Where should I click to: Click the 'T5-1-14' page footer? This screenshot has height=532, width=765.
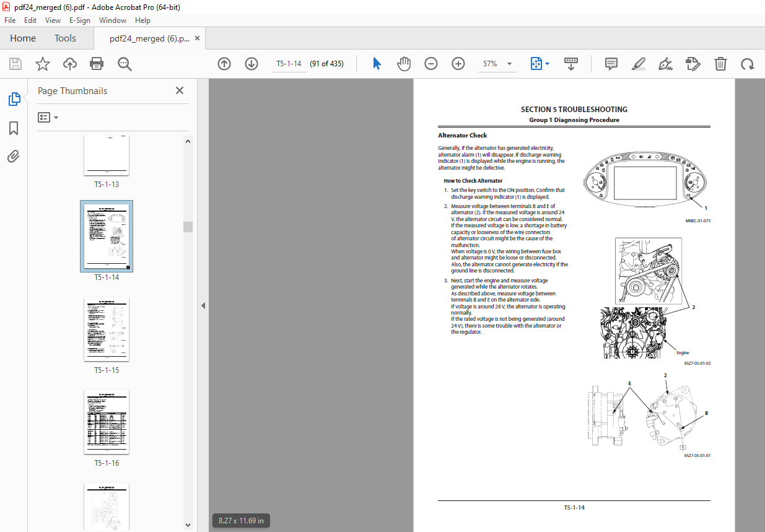pos(574,507)
